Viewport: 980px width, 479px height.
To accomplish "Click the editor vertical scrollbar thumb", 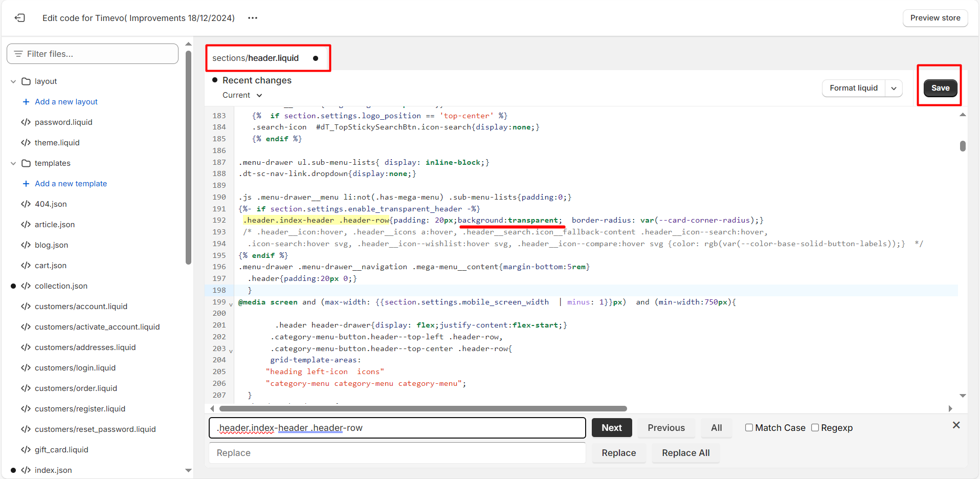I will pyautogui.click(x=963, y=146).
